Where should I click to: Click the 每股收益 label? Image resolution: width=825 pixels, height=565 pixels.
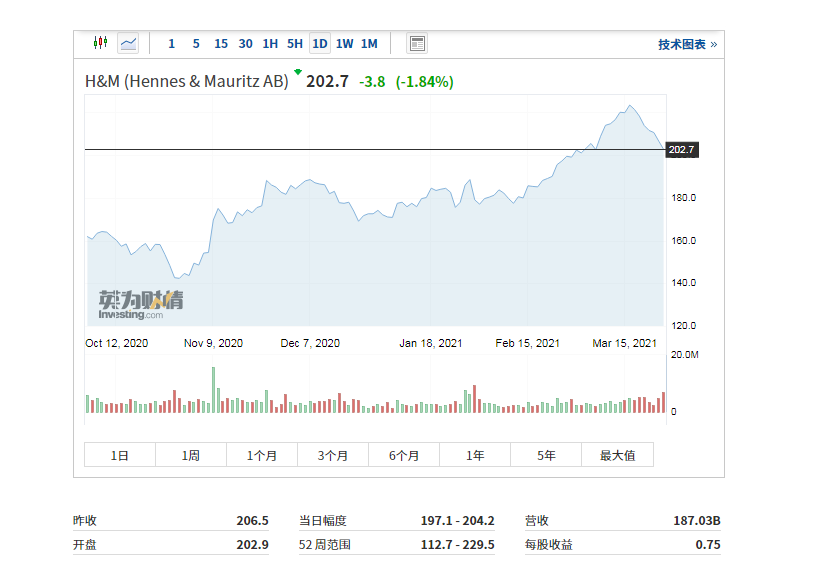pyautogui.click(x=548, y=544)
